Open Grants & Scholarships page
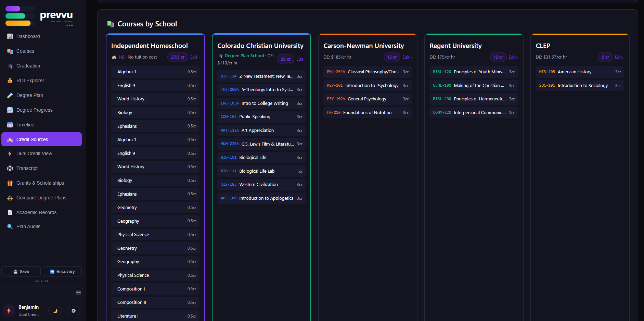The image size is (644, 321). coord(42,183)
